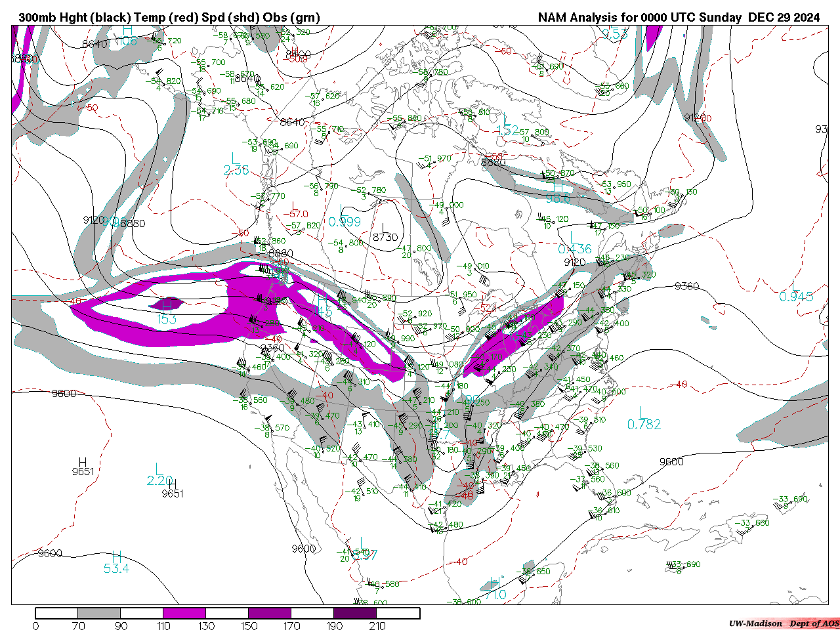The width and height of the screenshot is (840, 630).
Task: Click the cyan "2.36" low label
Action: click(x=236, y=170)
